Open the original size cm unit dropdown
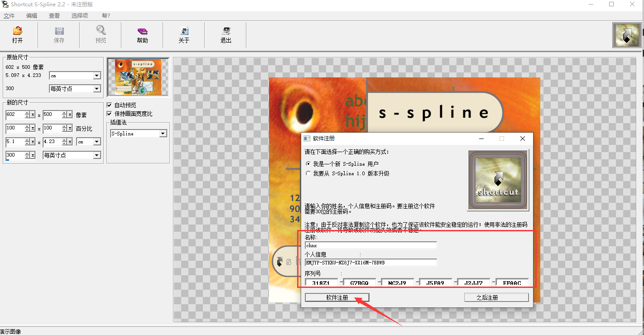The image size is (644, 335). pyautogui.click(x=96, y=76)
